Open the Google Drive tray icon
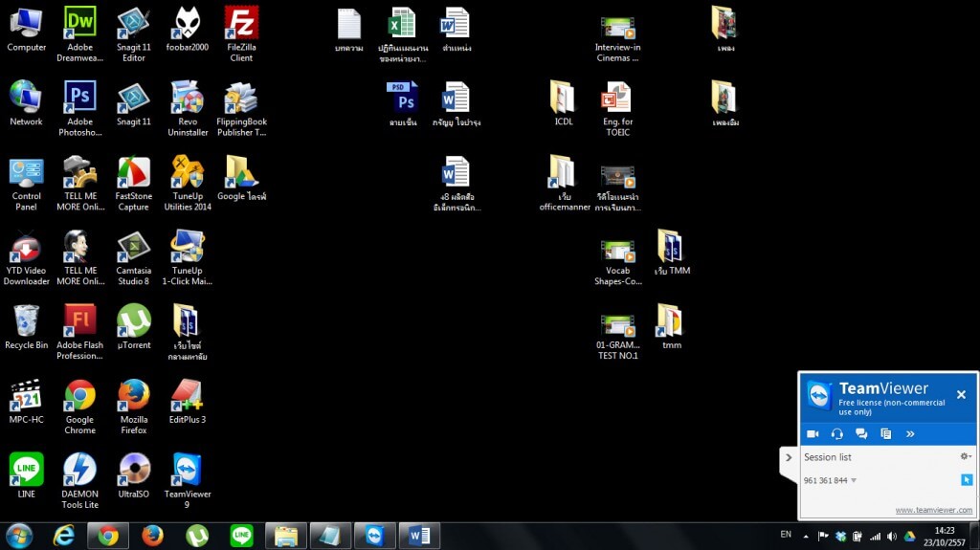 tap(909, 537)
